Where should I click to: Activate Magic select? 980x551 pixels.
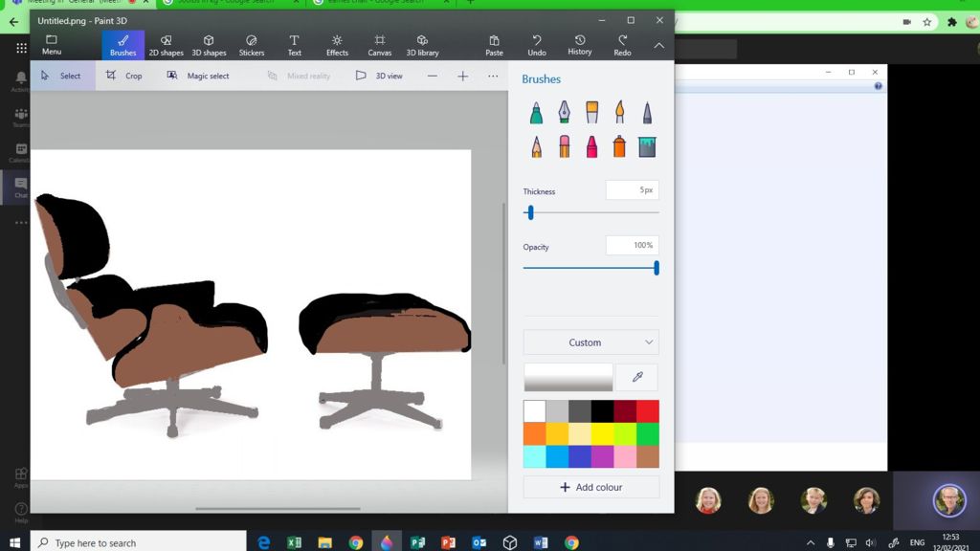coord(198,76)
